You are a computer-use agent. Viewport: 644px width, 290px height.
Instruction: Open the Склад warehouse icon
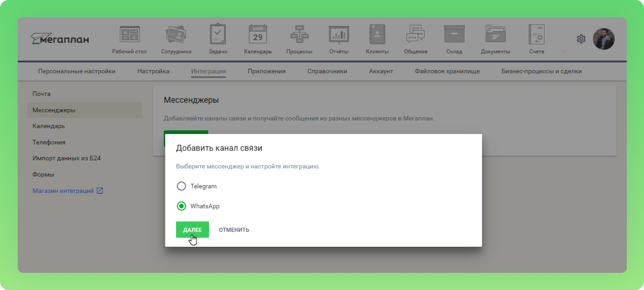(x=454, y=34)
